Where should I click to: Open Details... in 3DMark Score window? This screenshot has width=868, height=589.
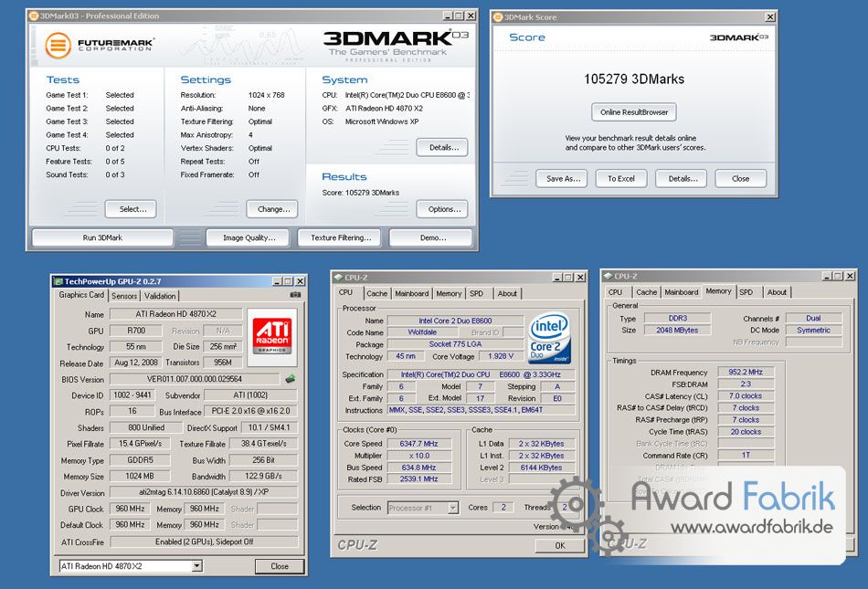click(x=682, y=178)
